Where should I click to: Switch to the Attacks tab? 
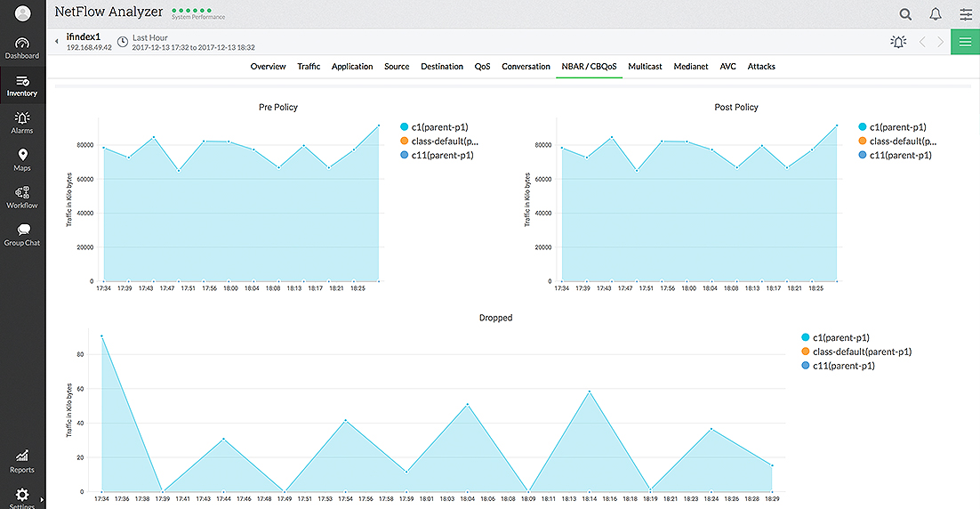761,66
